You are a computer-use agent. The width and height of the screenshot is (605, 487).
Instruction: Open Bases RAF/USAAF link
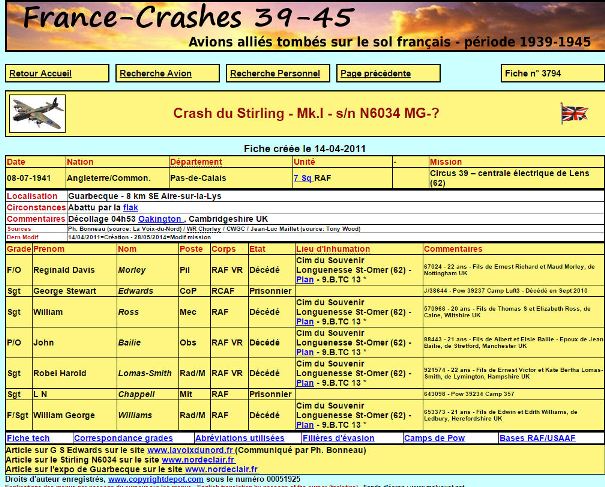coord(537,438)
